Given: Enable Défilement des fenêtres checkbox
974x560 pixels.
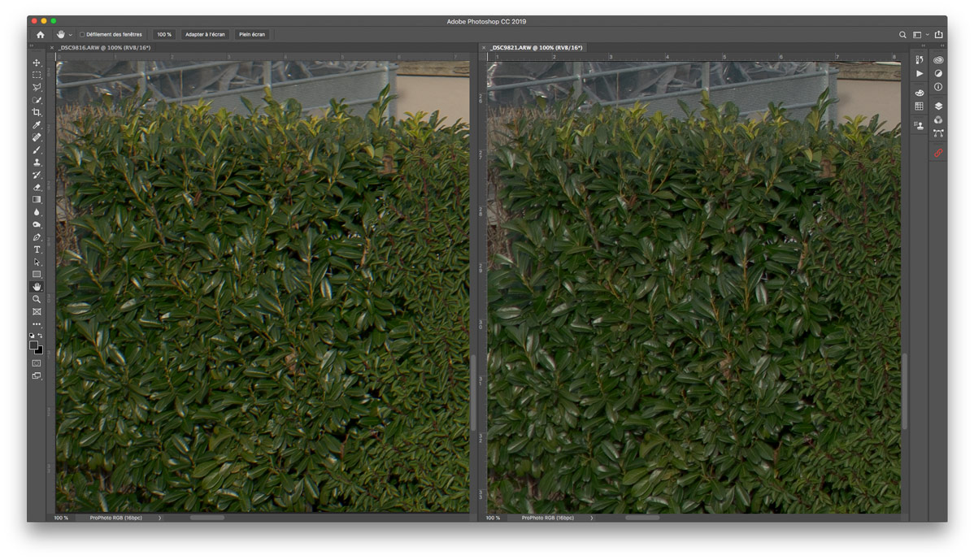Looking at the screenshot, I should [82, 35].
